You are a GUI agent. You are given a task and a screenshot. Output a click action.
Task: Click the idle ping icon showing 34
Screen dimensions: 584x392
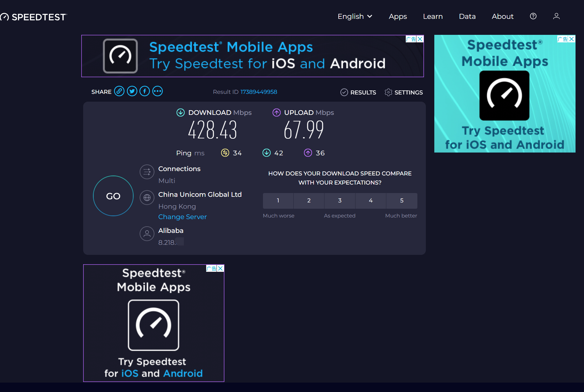[x=225, y=153]
